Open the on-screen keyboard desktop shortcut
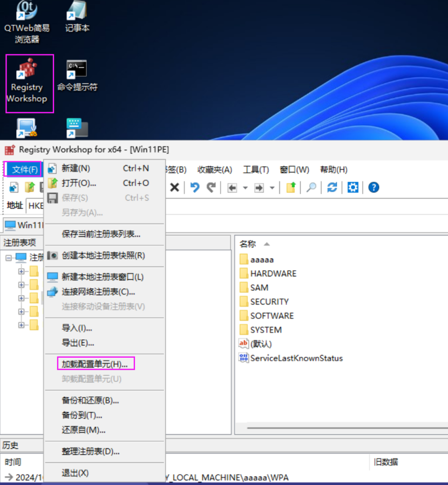 point(77,128)
